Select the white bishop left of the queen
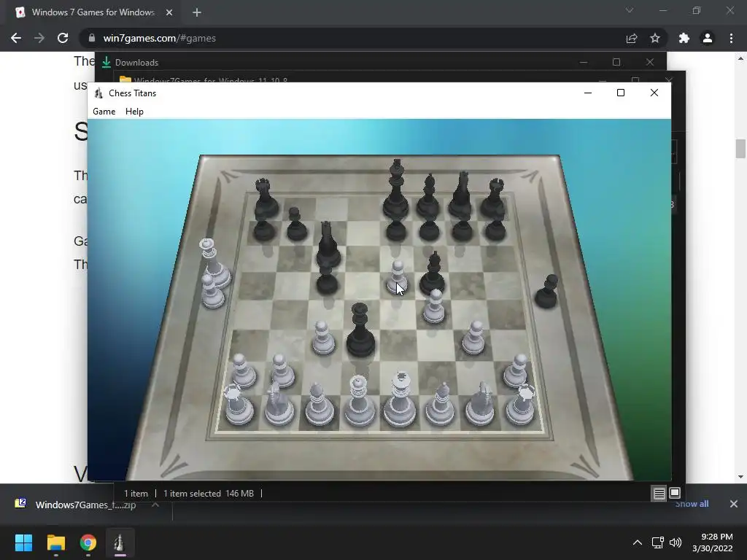The image size is (747, 560). tap(319, 404)
